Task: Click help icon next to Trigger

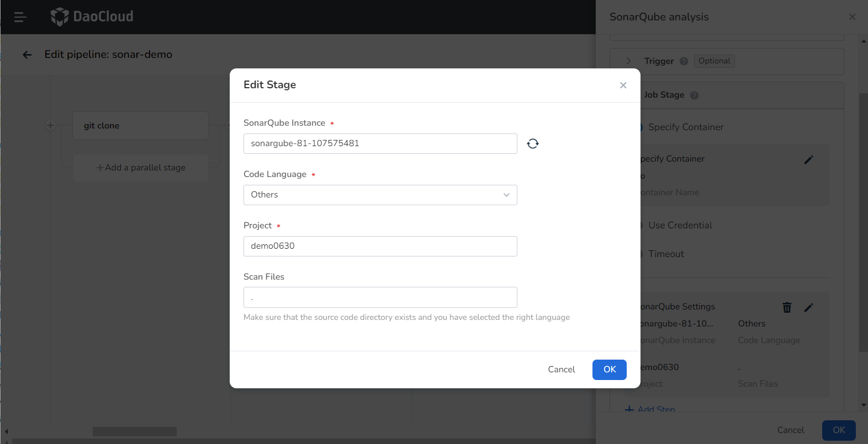Action: point(684,61)
